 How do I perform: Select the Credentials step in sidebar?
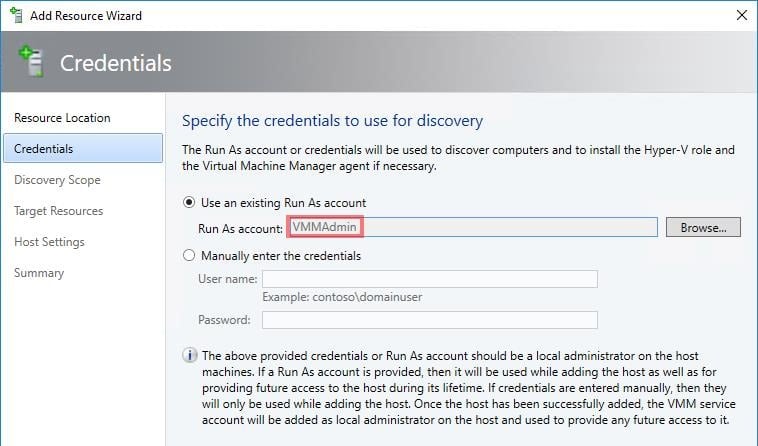(83, 148)
